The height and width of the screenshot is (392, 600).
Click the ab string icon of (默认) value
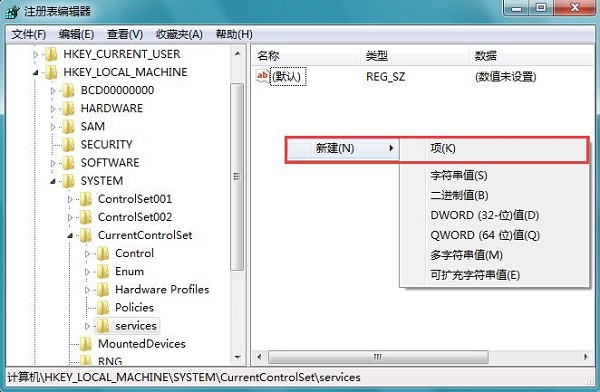coord(262,76)
